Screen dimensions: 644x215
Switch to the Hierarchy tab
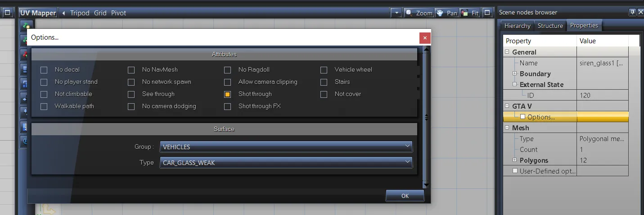pos(517,26)
